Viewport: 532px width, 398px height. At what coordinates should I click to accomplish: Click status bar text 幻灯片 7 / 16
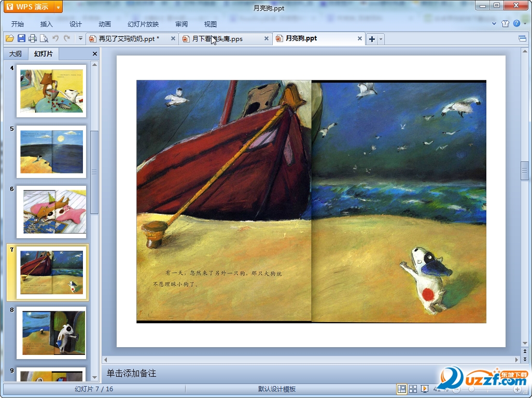click(94, 389)
